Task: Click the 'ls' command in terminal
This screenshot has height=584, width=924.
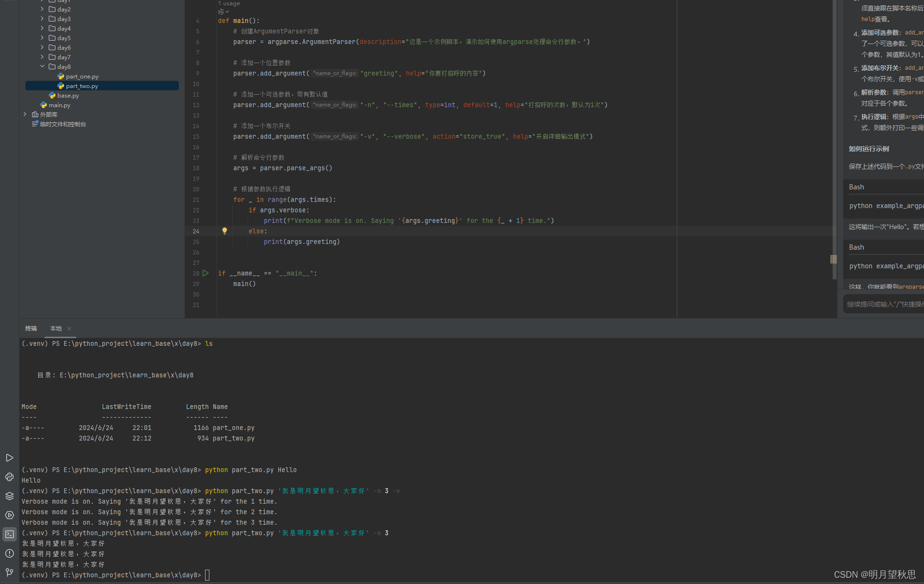Action: click(209, 344)
